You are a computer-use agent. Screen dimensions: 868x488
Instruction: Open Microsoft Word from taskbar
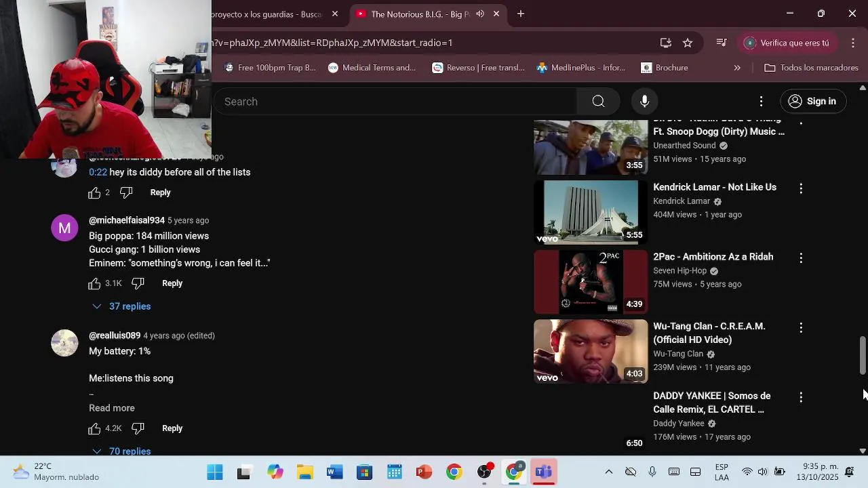[x=335, y=472]
